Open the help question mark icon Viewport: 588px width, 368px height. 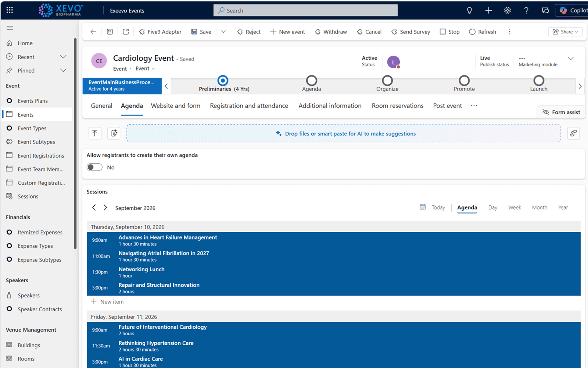coord(526,10)
